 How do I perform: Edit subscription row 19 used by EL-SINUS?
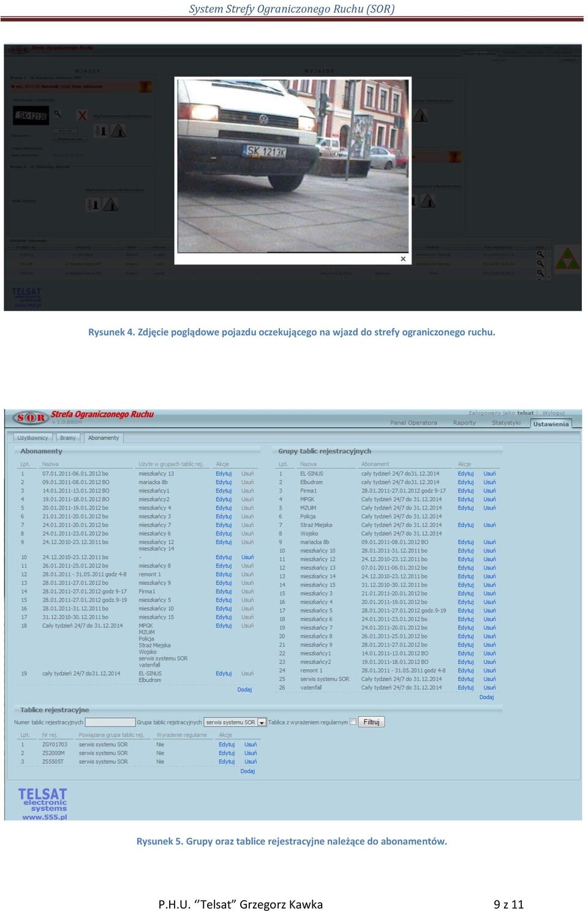point(224,673)
